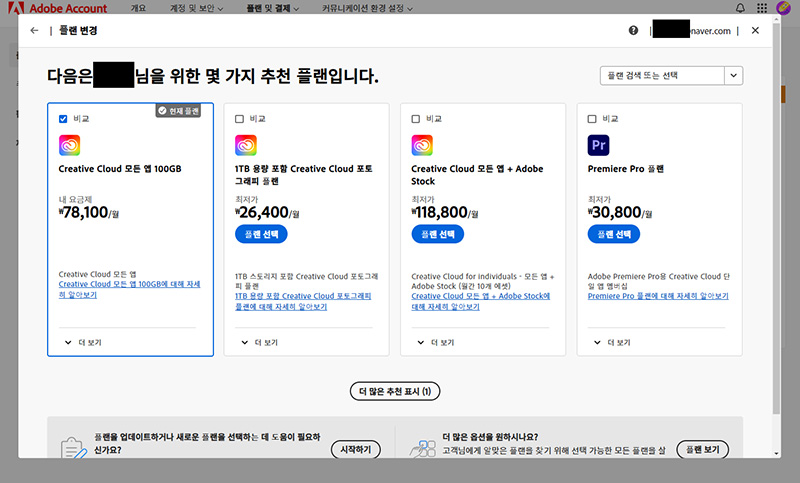Open Creative Cloud 모든 앱 + Adobe Stock 알아보기 link
Viewport: 800px width, 483px height.
481,301
